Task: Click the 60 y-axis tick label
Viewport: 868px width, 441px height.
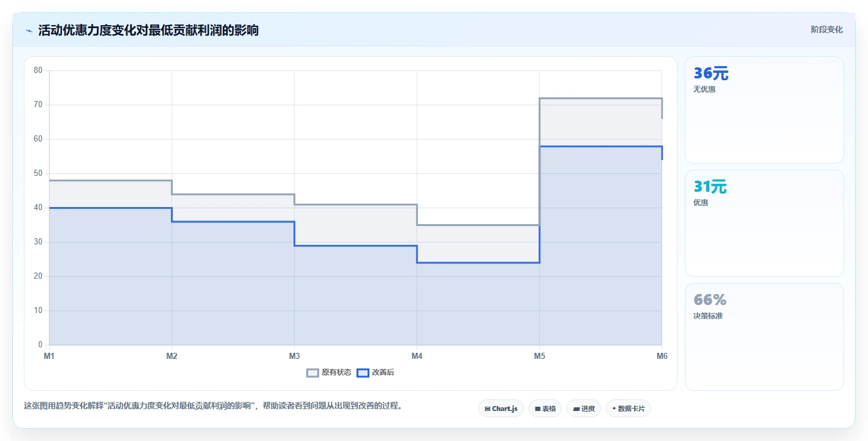Action: pos(38,139)
